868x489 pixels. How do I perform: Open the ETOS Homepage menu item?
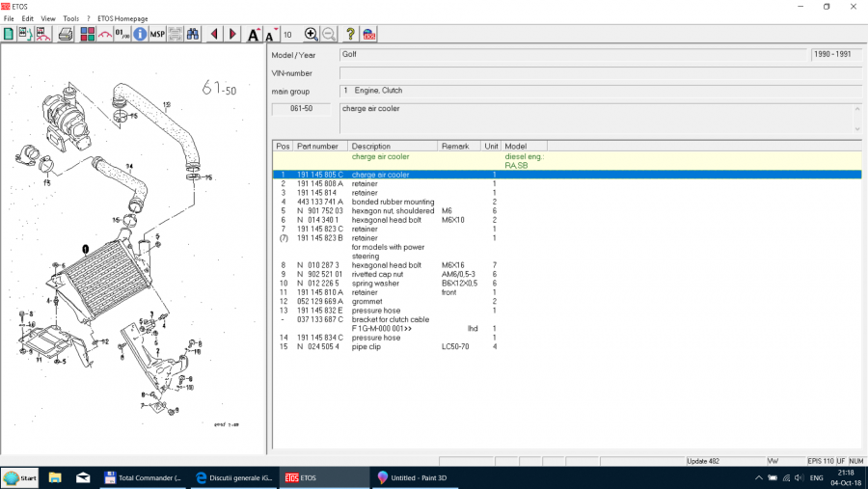click(121, 18)
